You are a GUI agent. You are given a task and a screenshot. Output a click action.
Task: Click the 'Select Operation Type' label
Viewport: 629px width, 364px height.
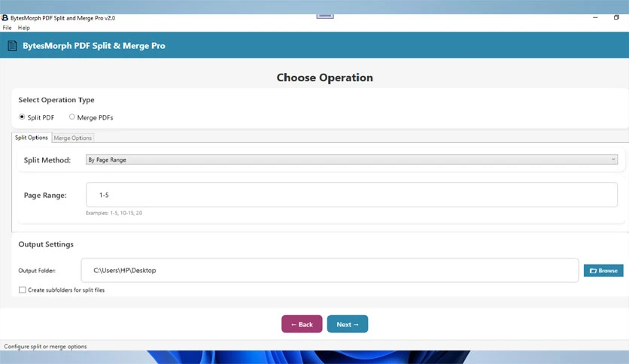(x=56, y=100)
